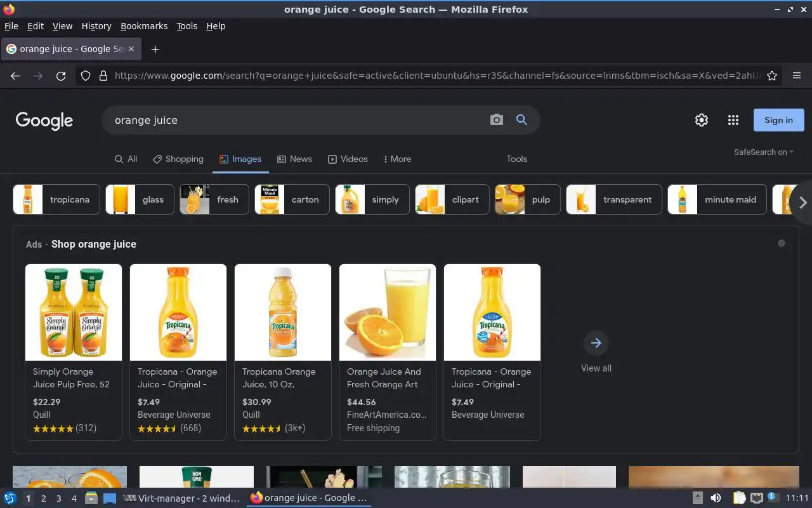Click the shield tracking protection icon
This screenshot has height=508, width=812.
86,76
